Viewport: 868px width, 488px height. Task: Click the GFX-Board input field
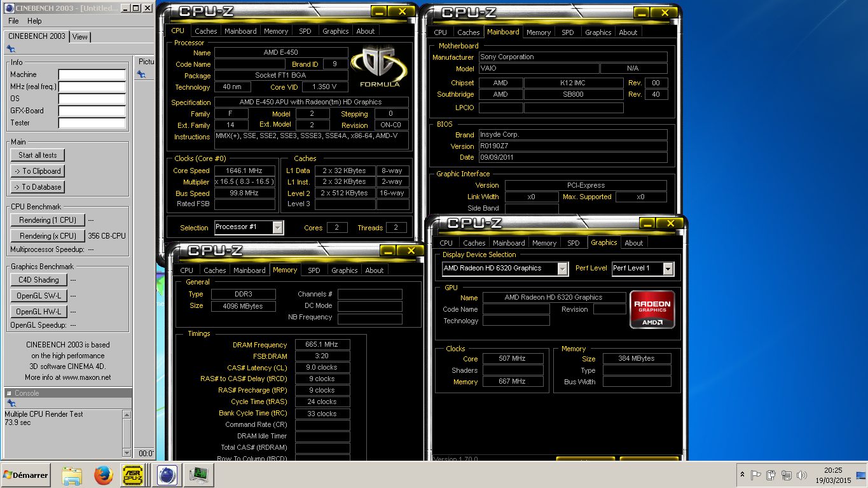pos(92,111)
